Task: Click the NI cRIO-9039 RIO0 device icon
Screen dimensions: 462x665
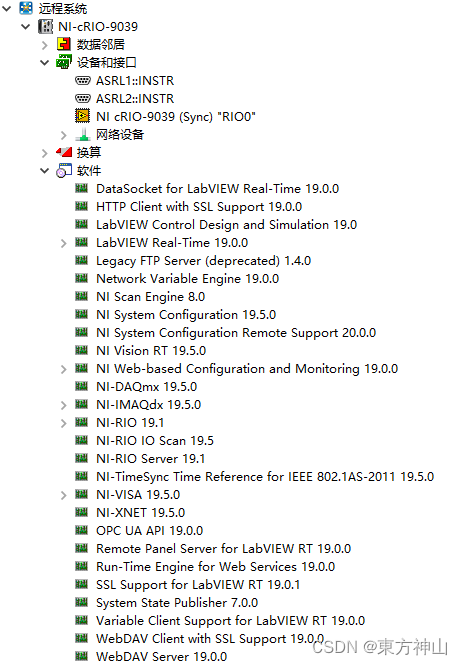Action: pyautogui.click(x=82, y=116)
